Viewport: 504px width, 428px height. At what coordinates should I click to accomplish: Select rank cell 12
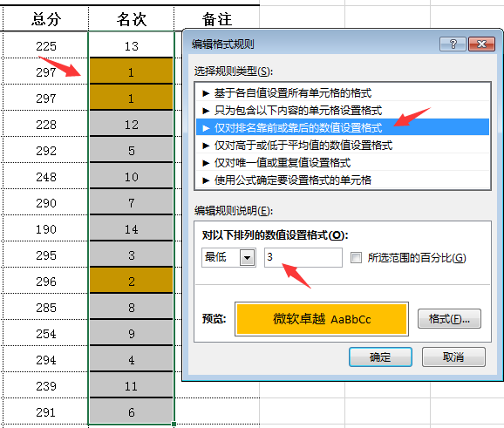click(131, 124)
